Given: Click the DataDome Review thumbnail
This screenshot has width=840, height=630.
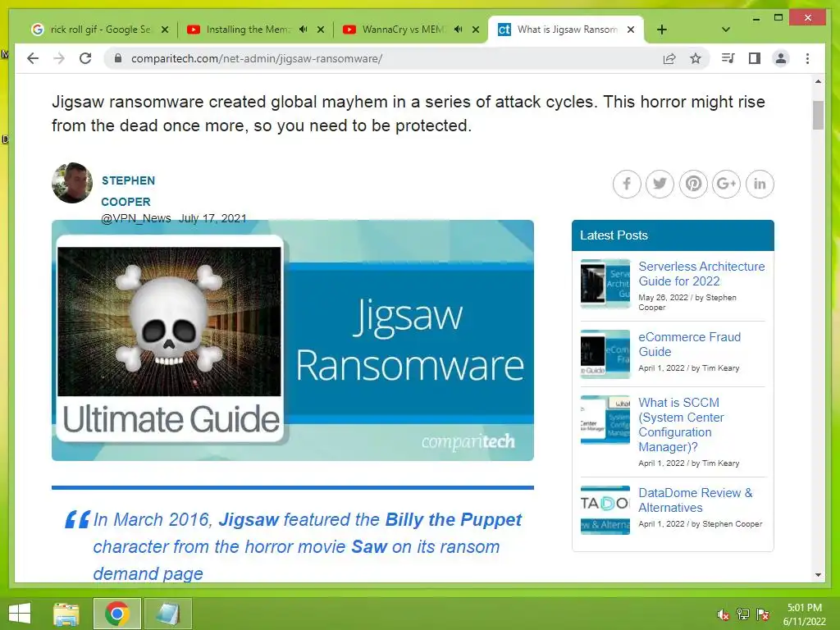Looking at the screenshot, I should pos(605,510).
